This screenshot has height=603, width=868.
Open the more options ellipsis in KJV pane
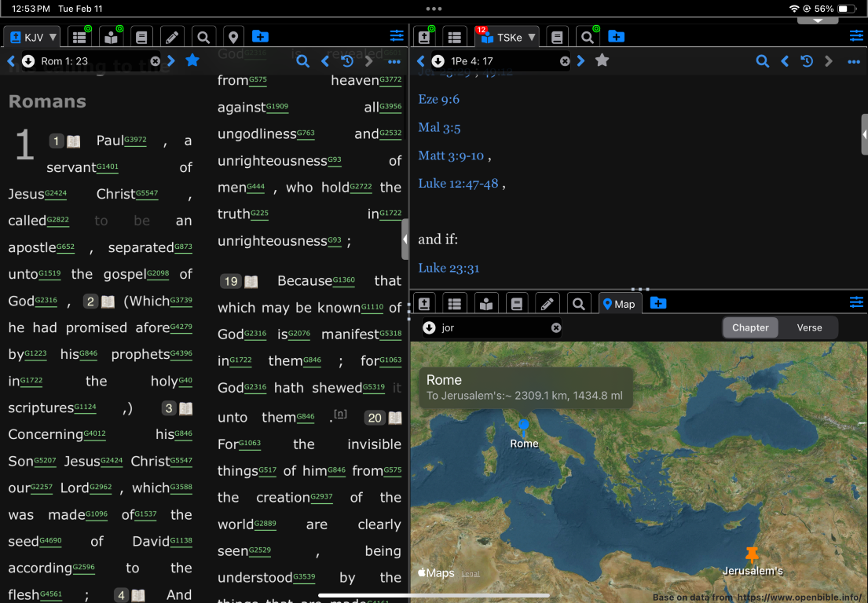(x=393, y=61)
